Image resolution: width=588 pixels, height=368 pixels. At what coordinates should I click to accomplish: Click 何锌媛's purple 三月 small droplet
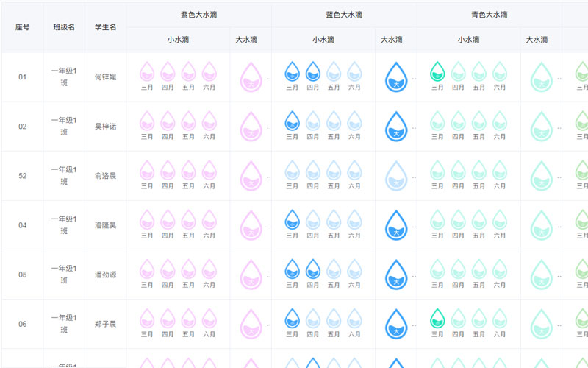[x=147, y=71]
